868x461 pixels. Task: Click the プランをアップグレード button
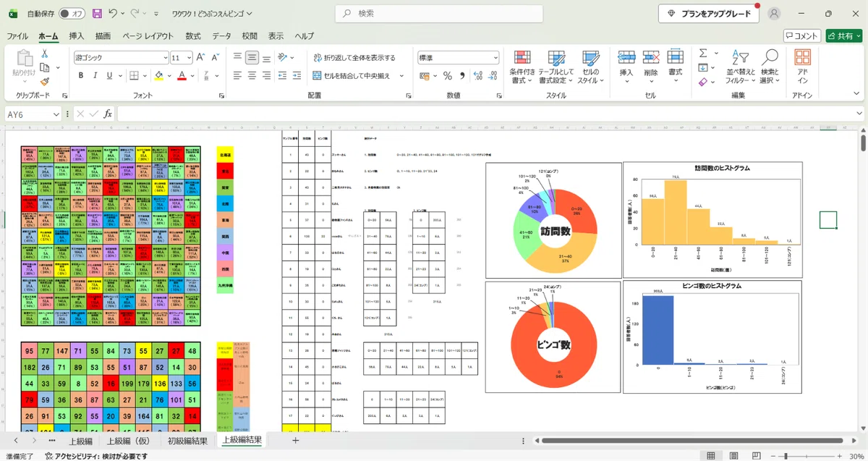coord(709,13)
